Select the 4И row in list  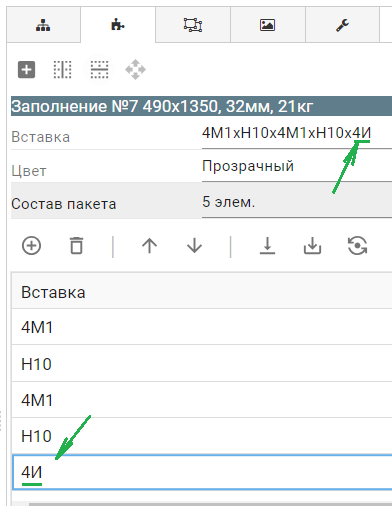[x=202, y=472]
